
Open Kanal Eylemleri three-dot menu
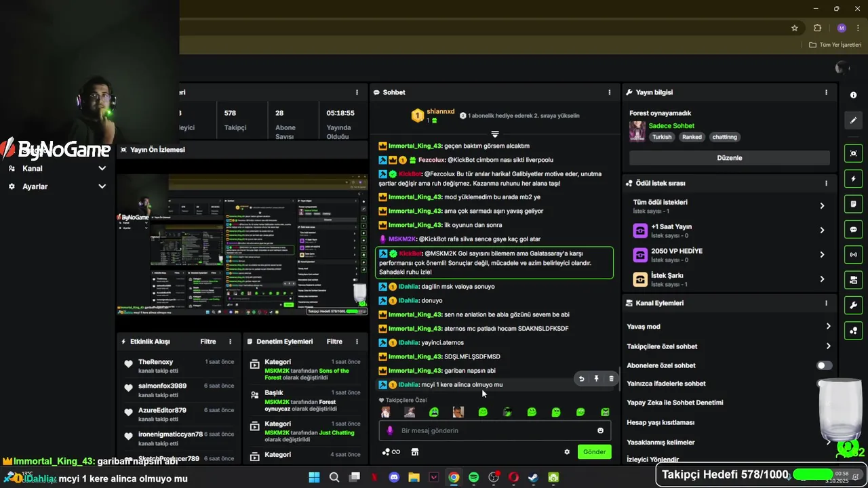(826, 303)
